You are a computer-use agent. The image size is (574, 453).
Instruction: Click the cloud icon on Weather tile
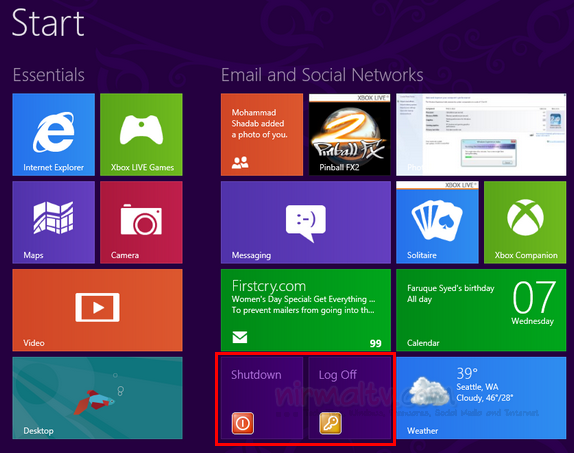coord(429,392)
